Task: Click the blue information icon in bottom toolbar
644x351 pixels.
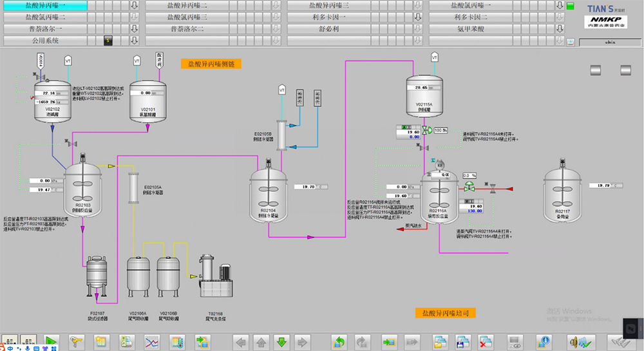Action: pos(544,341)
